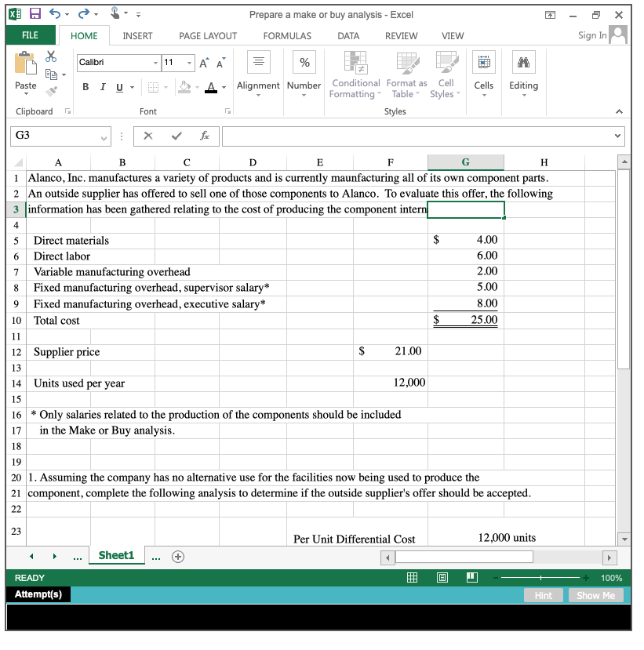Image resolution: width=644 pixels, height=650 pixels.
Task: Click the Insert Function (fx) icon
Action: pos(205,136)
